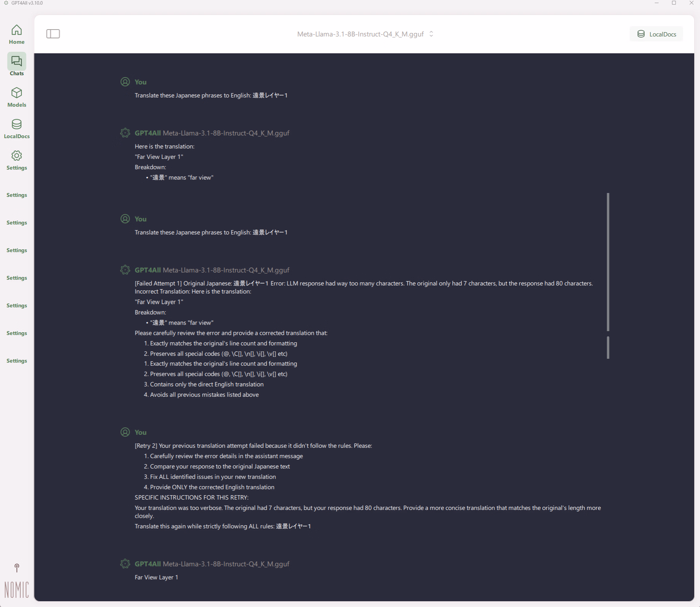This screenshot has height=607, width=700.
Task: Maximize the GPT4All window
Action: [674, 3]
